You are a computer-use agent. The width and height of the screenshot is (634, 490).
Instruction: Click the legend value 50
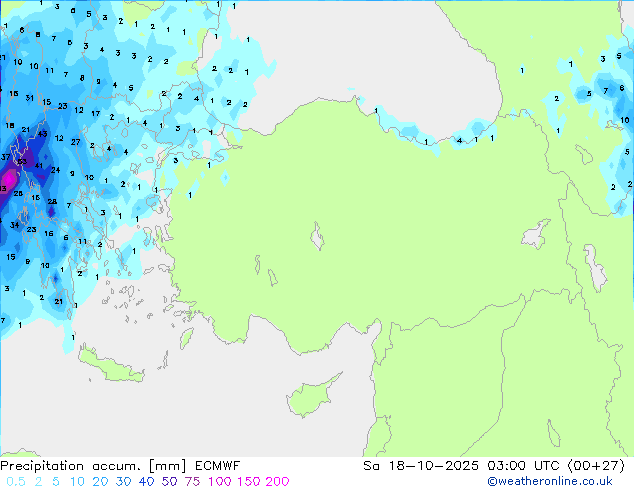[169, 482]
